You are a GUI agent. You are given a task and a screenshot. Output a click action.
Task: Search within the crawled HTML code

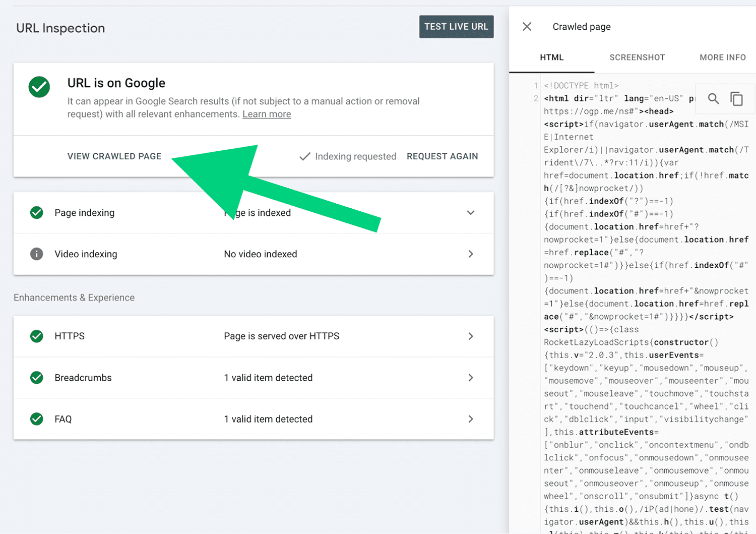(713, 99)
